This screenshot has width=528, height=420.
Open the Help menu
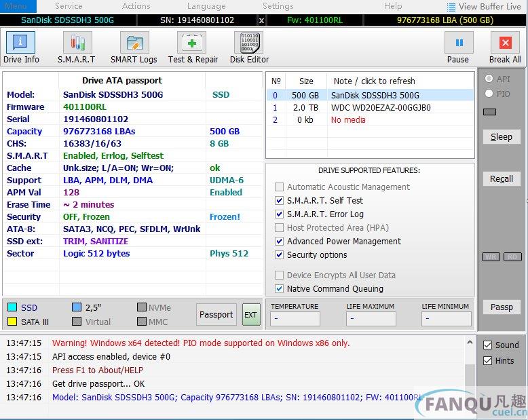click(393, 6)
